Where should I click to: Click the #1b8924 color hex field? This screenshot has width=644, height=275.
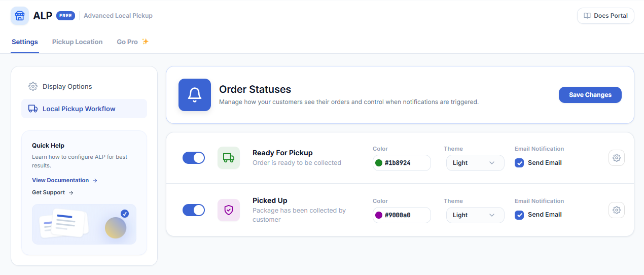click(402, 163)
